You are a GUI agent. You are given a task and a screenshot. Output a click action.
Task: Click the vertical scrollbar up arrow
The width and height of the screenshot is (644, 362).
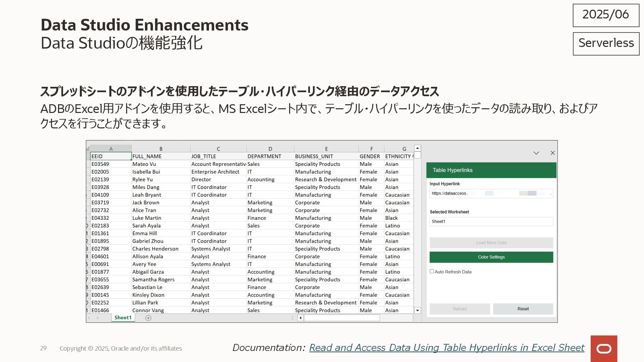point(418,148)
